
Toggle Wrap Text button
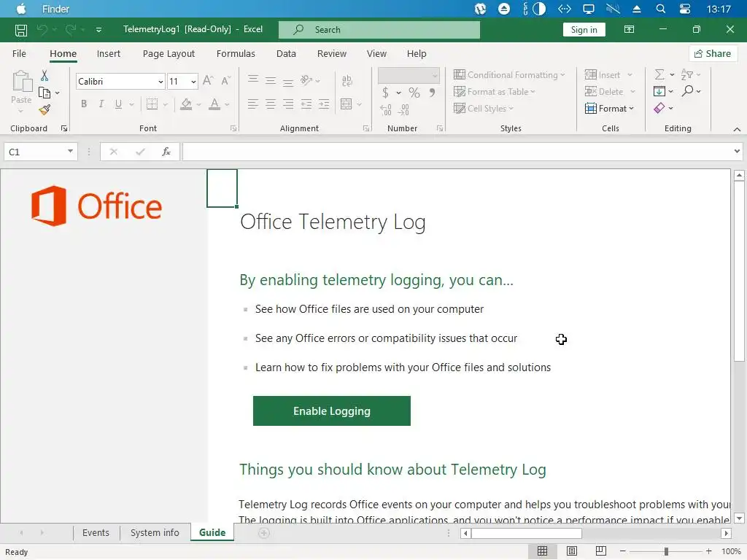pyautogui.click(x=347, y=80)
